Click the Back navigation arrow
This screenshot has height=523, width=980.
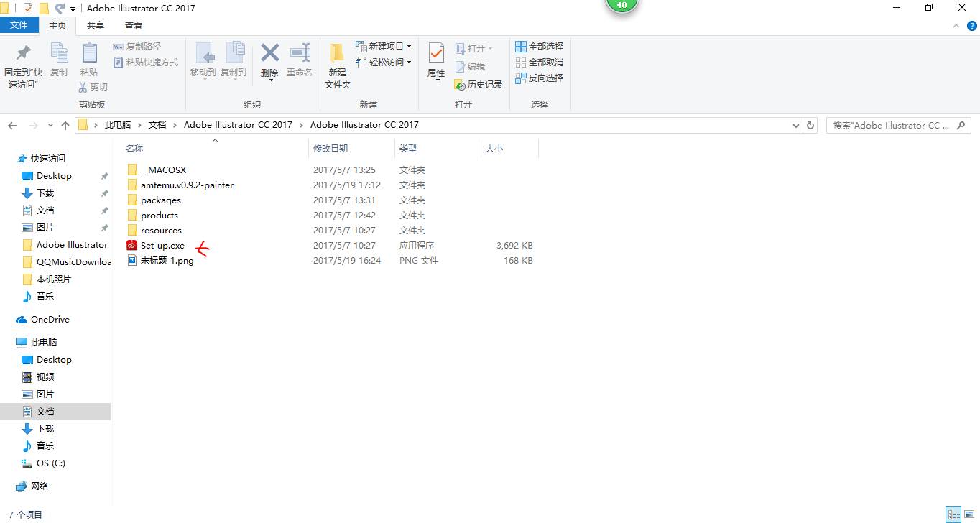[12, 125]
